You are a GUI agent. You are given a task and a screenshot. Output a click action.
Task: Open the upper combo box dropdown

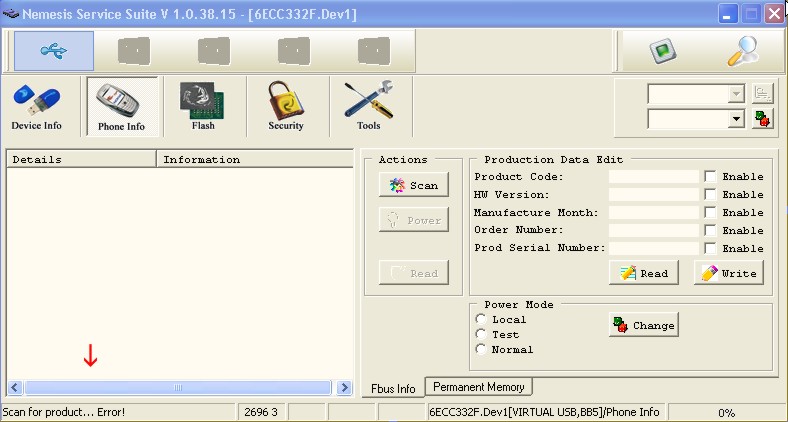click(737, 94)
